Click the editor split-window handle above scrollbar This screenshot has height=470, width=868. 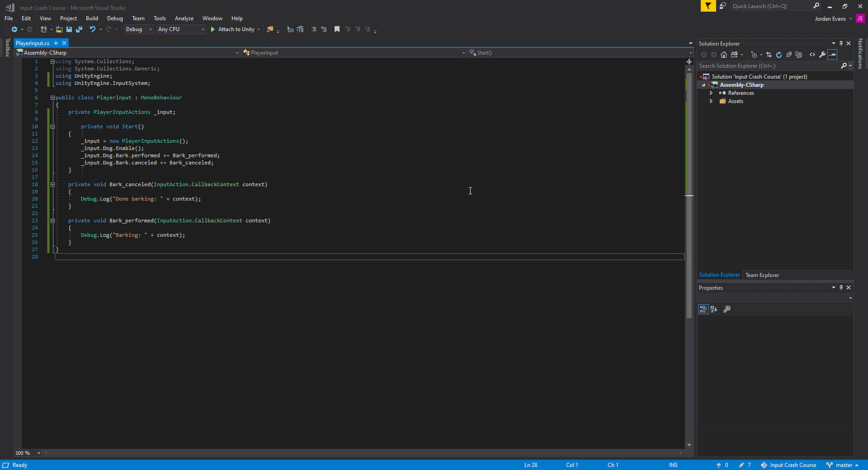(x=689, y=61)
